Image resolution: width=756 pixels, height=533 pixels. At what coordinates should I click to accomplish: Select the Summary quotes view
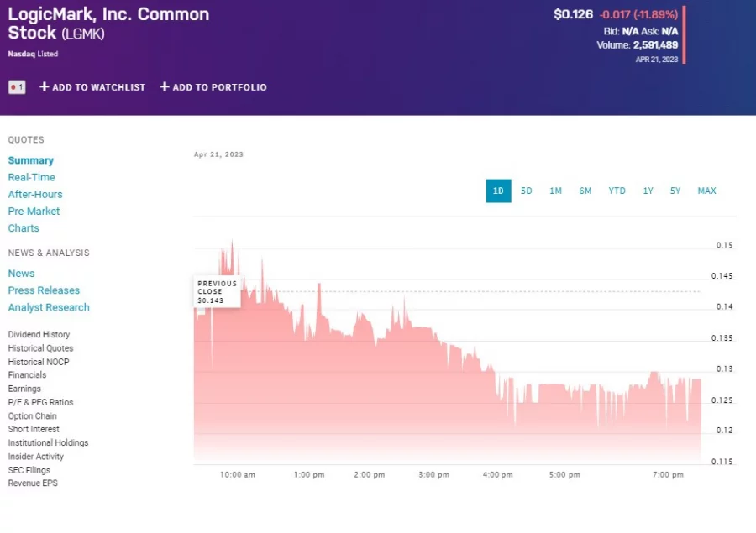pos(31,159)
